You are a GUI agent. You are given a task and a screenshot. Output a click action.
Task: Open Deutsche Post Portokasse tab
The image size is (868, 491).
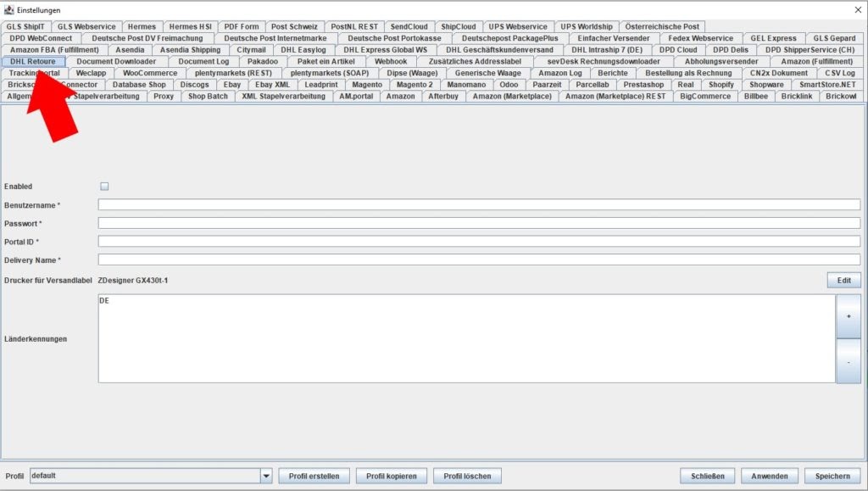(394, 38)
